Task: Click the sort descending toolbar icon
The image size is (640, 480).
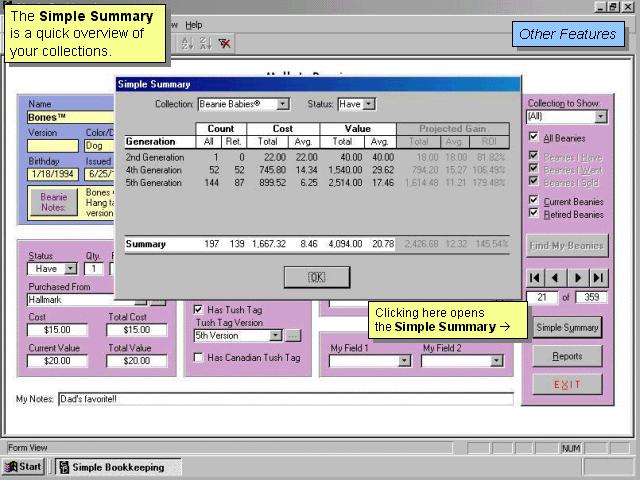Action: coord(205,44)
